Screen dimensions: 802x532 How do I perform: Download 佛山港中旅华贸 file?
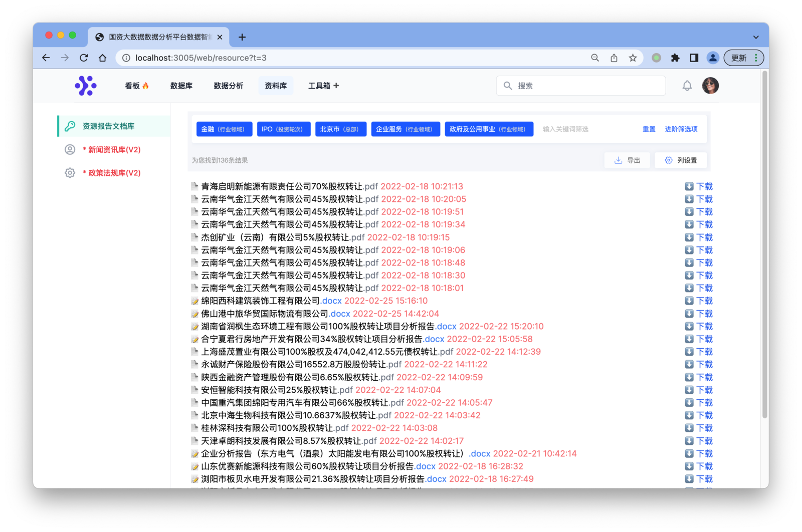tap(699, 314)
